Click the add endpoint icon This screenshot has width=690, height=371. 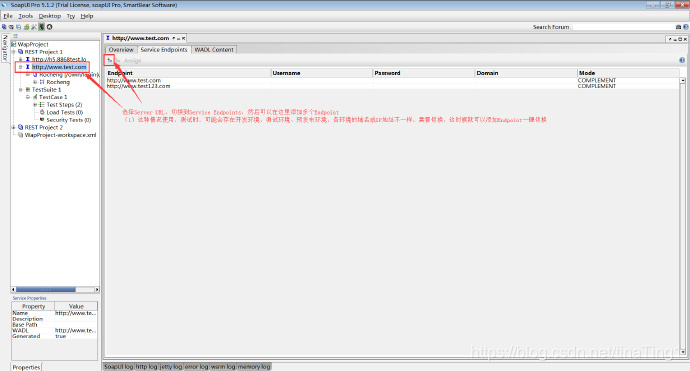[110, 60]
